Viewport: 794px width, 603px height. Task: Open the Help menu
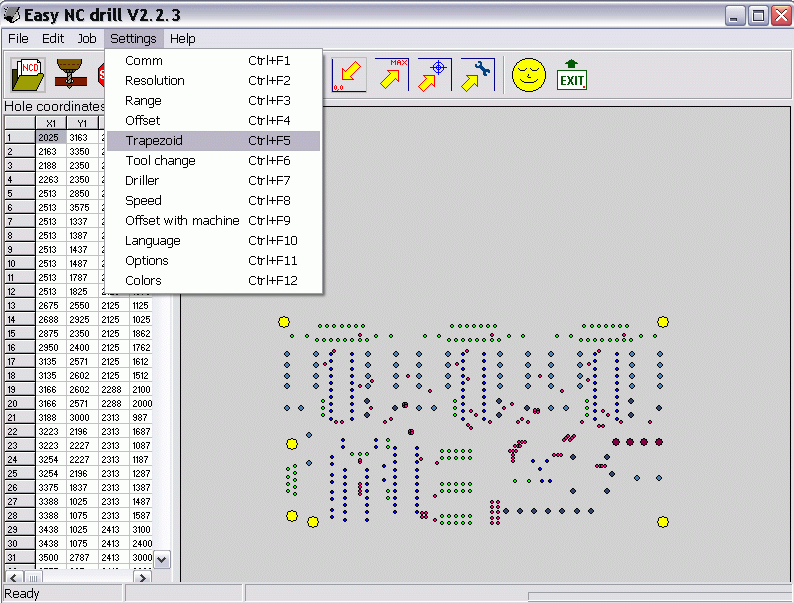coord(182,39)
